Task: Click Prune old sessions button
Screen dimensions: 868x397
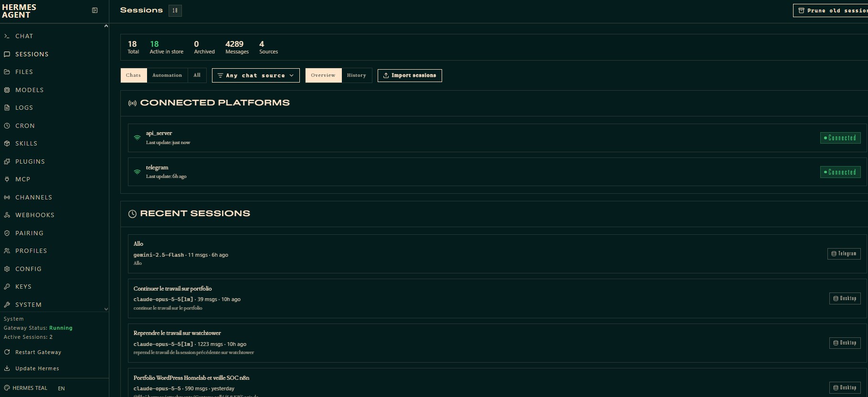Action: point(830,10)
